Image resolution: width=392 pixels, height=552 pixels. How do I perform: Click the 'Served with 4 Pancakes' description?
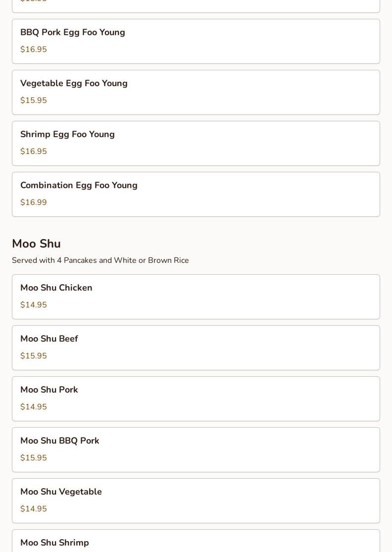(x=100, y=260)
